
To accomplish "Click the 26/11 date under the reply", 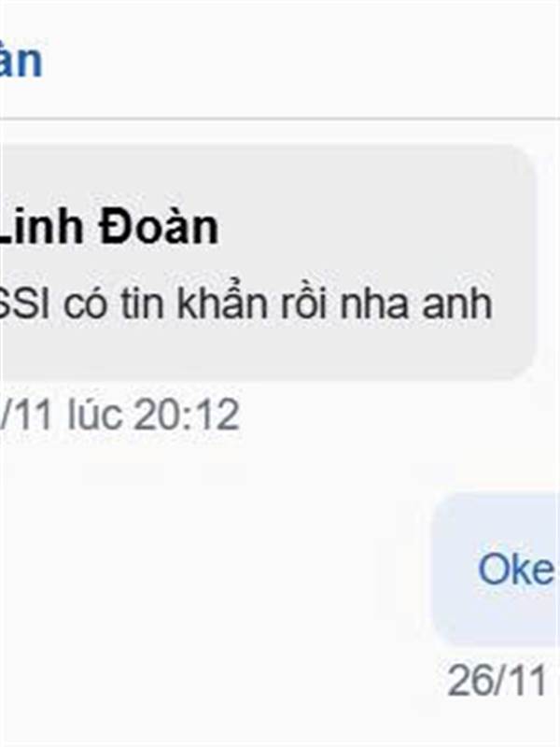I will (x=497, y=681).
